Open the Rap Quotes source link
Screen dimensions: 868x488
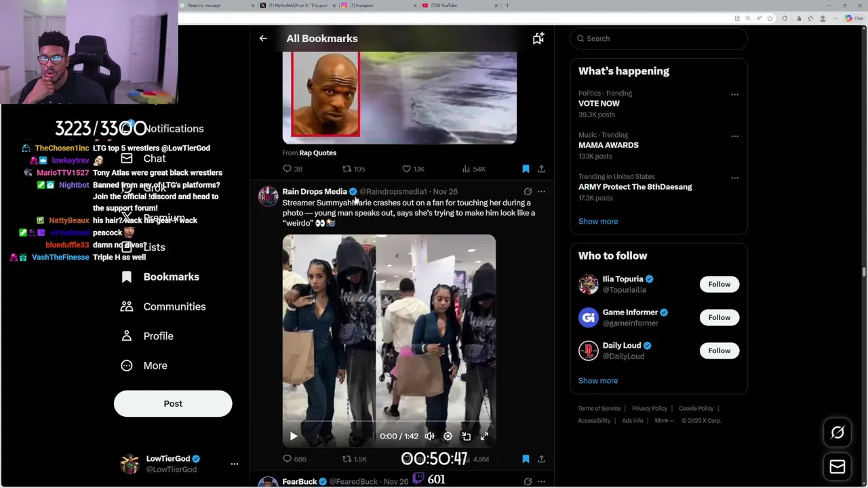pos(317,153)
